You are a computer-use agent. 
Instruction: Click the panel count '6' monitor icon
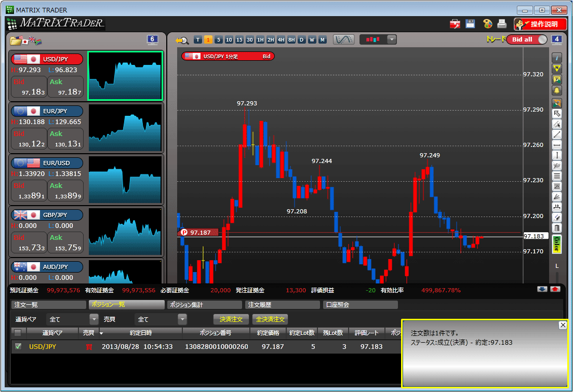[x=152, y=39]
